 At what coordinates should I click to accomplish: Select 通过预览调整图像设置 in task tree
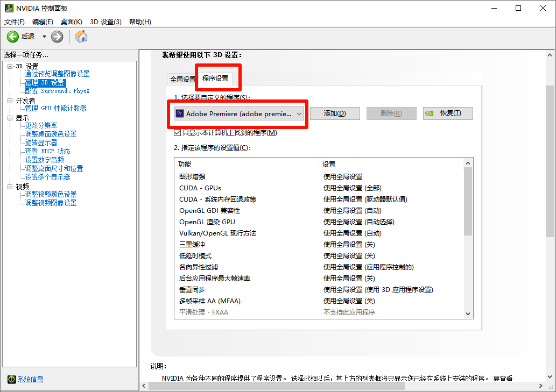pyautogui.click(x=57, y=74)
